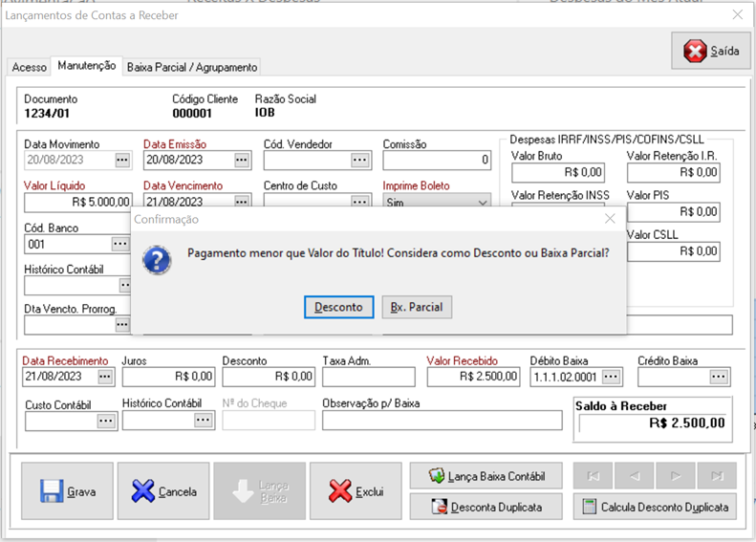Image resolution: width=756 pixels, height=542 pixels.
Task: Open Baixa Parcial / Agrupamento tab
Action: coord(192,67)
